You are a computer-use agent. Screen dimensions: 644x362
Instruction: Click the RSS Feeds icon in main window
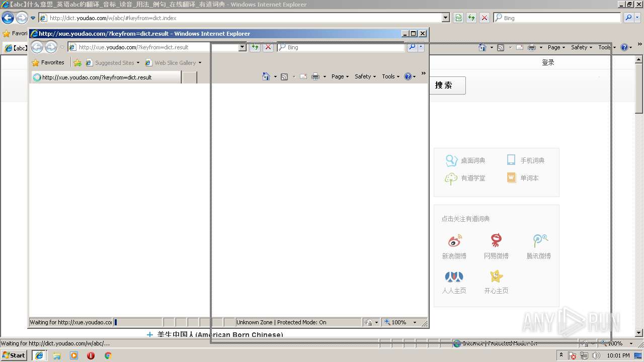coord(501,47)
